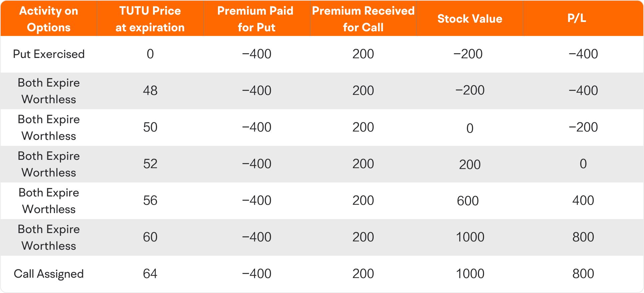Select the "TUTU Price at expiration" header
The height and width of the screenshot is (293, 644).
coord(150,19)
